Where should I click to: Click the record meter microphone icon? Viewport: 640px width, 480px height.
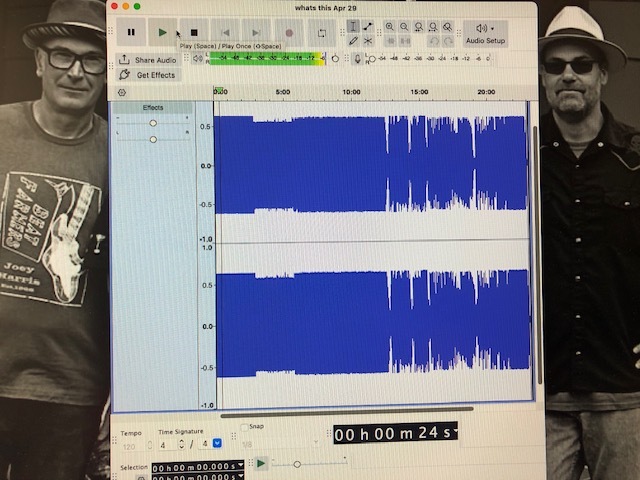(358, 59)
